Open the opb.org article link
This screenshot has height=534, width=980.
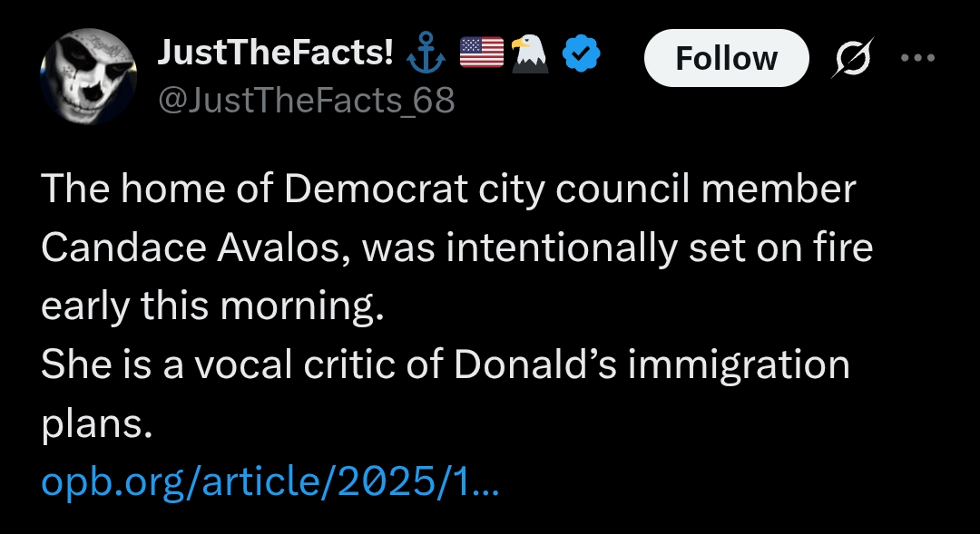click(x=270, y=483)
